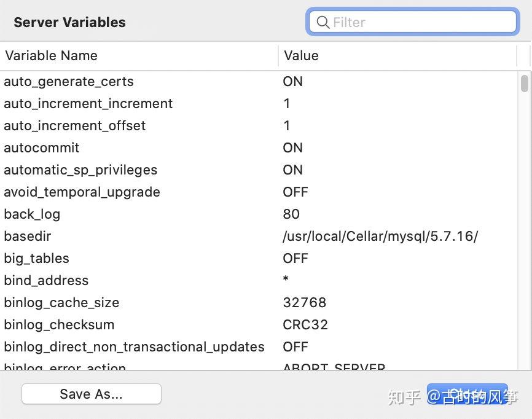
Task: Select the big_tables variable row
Action: (36, 259)
